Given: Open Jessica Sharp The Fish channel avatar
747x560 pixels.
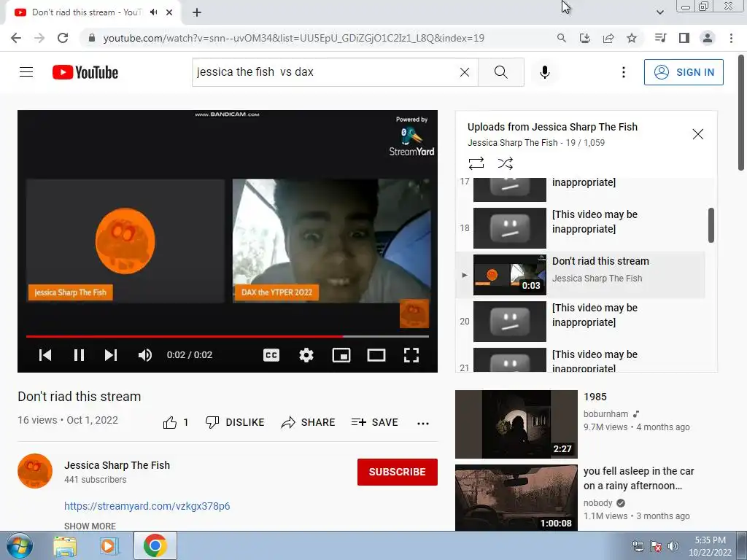Looking at the screenshot, I should [x=35, y=471].
